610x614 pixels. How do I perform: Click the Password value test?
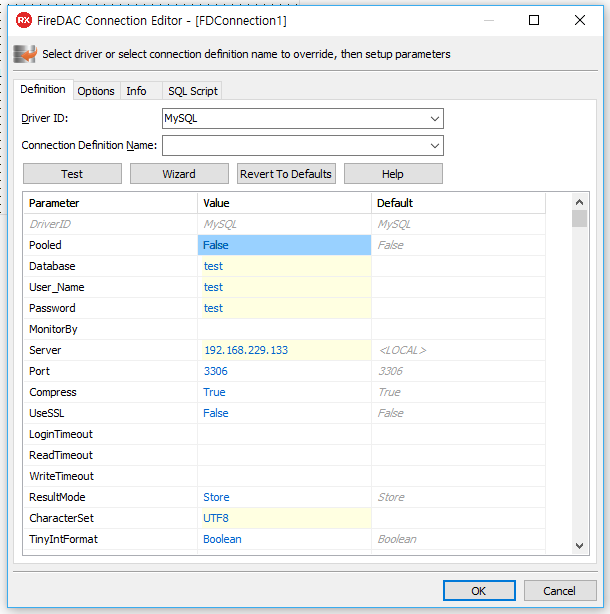284,308
